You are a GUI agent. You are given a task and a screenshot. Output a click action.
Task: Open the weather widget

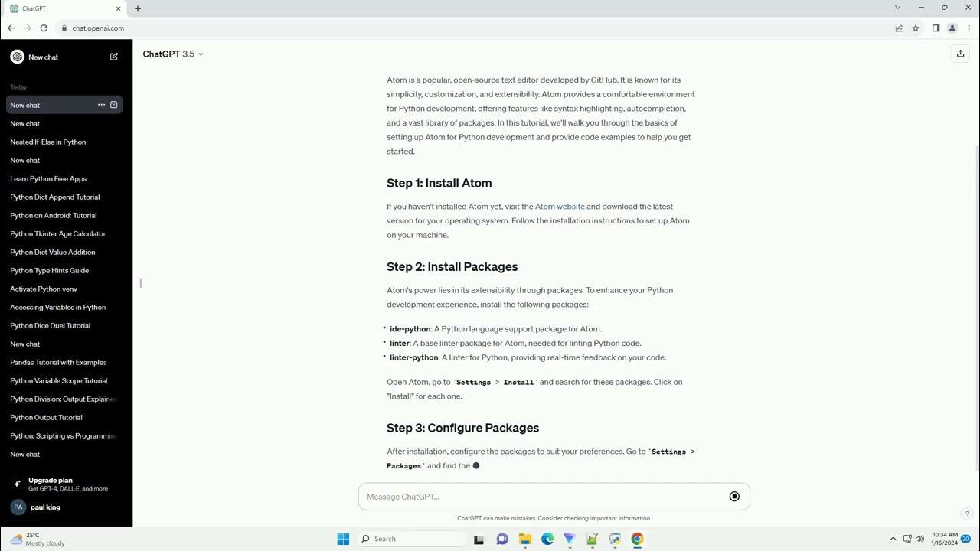coord(37,539)
